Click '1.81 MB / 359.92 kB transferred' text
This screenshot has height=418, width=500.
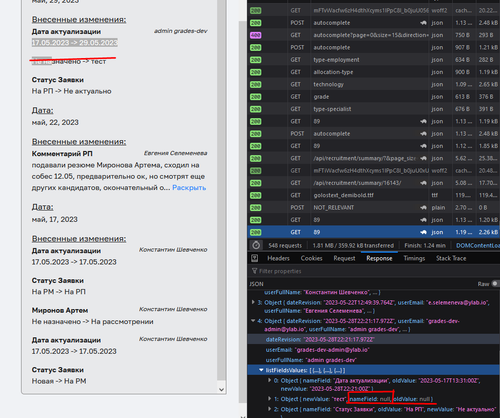click(353, 246)
